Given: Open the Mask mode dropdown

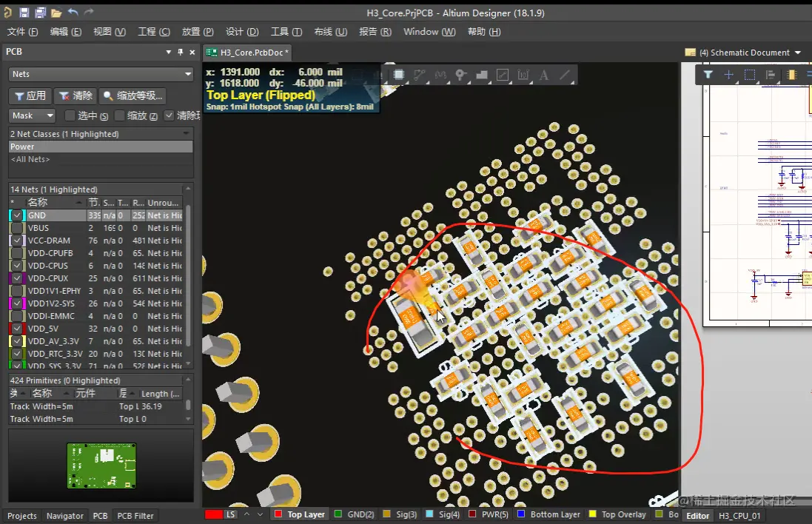Looking at the screenshot, I should pos(33,115).
